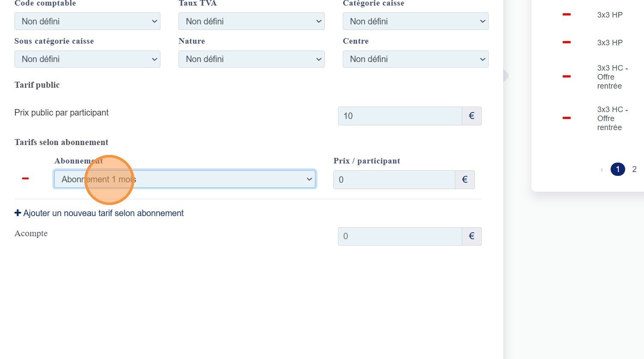The height and width of the screenshot is (359, 644).
Task: Remove the last 3x3 HC - Offre rentrée entry
Action: (567, 118)
